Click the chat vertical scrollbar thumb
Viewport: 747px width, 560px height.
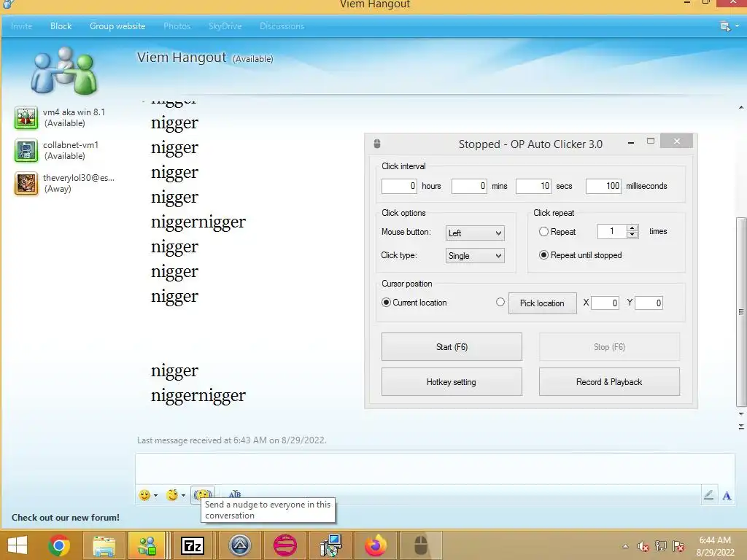(x=741, y=312)
